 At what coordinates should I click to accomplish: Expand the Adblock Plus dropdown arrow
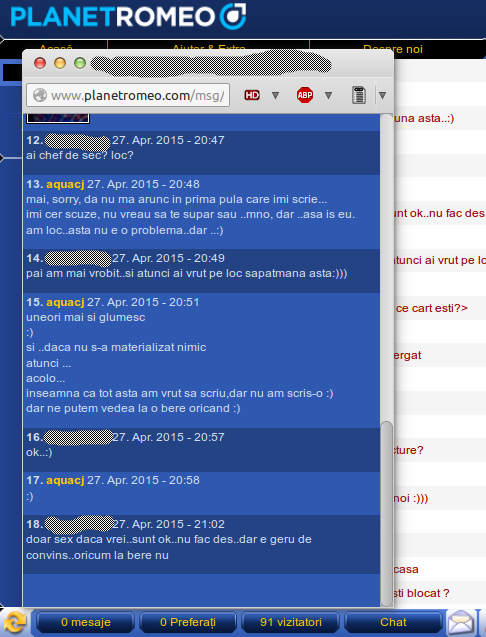[x=328, y=95]
